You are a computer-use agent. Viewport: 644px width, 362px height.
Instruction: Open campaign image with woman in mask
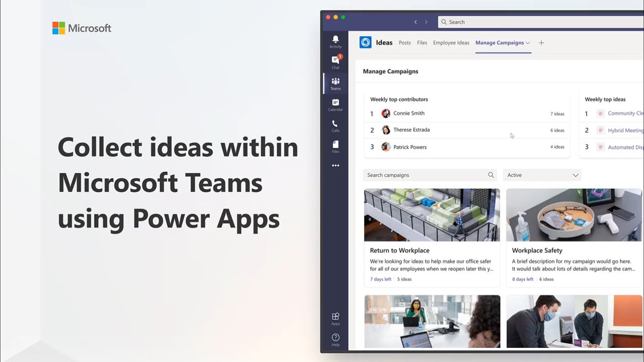pos(432,321)
